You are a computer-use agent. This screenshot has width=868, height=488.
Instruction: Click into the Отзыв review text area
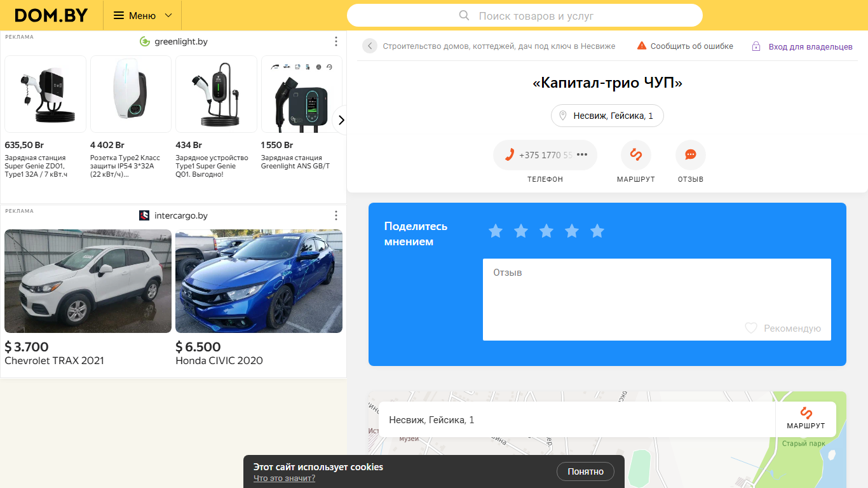click(656, 292)
